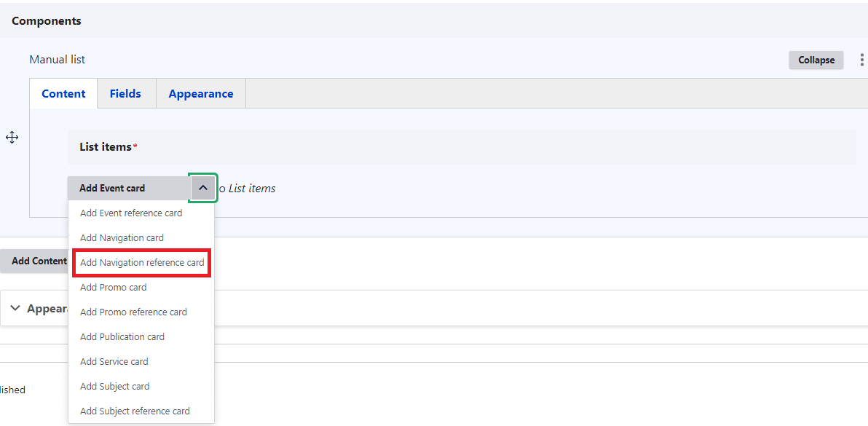
Task: Choose Add Promo card
Action: (x=113, y=288)
